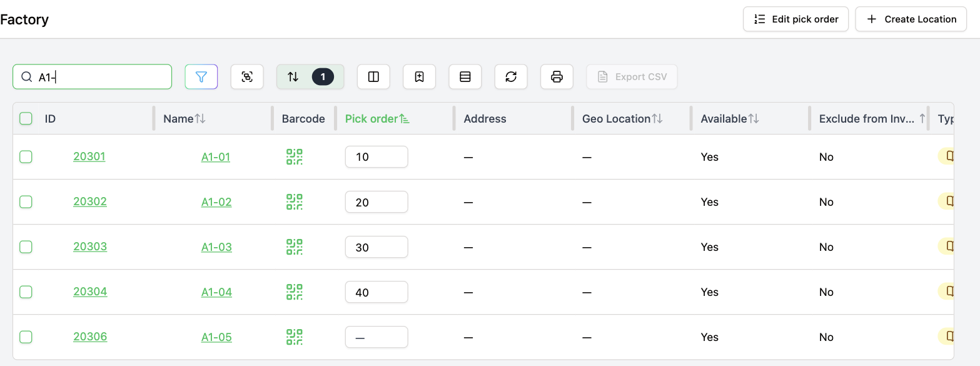Open the A1-04 location name link
This screenshot has height=366, width=980.
[216, 292]
